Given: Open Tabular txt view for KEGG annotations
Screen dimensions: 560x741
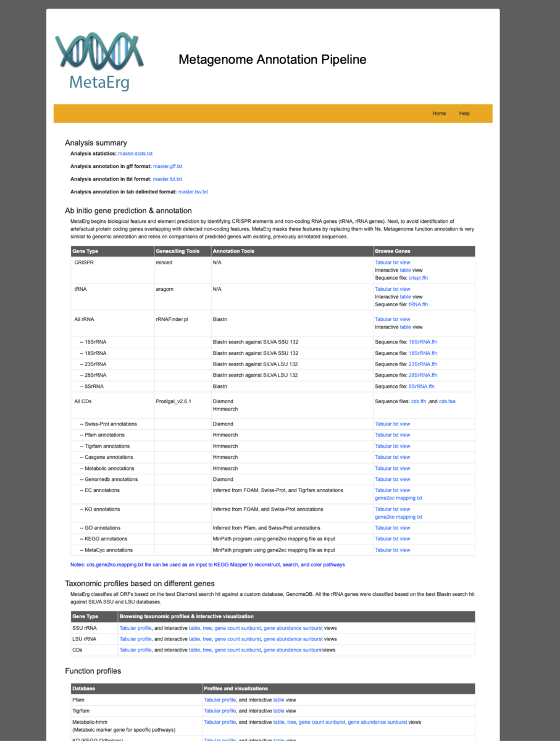Looking at the screenshot, I should (392, 538).
